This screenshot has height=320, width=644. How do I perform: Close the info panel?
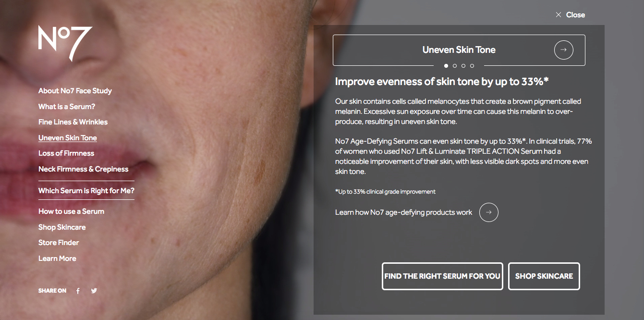(x=570, y=15)
